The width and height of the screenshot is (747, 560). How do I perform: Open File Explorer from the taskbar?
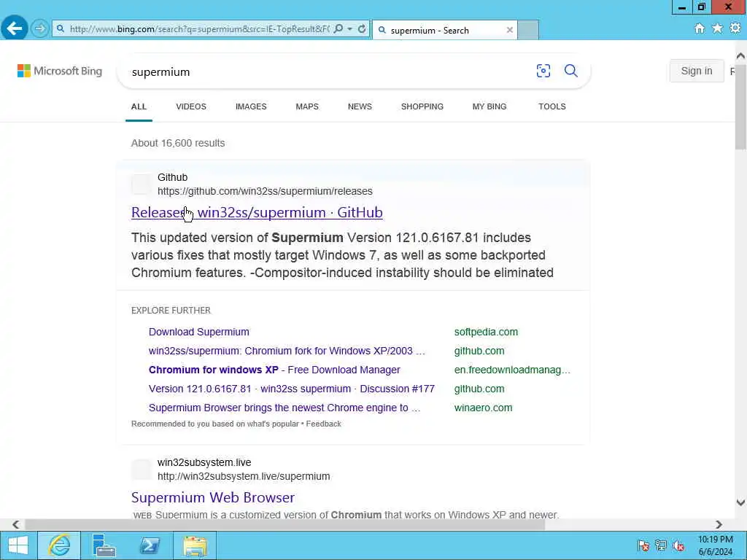click(195, 546)
